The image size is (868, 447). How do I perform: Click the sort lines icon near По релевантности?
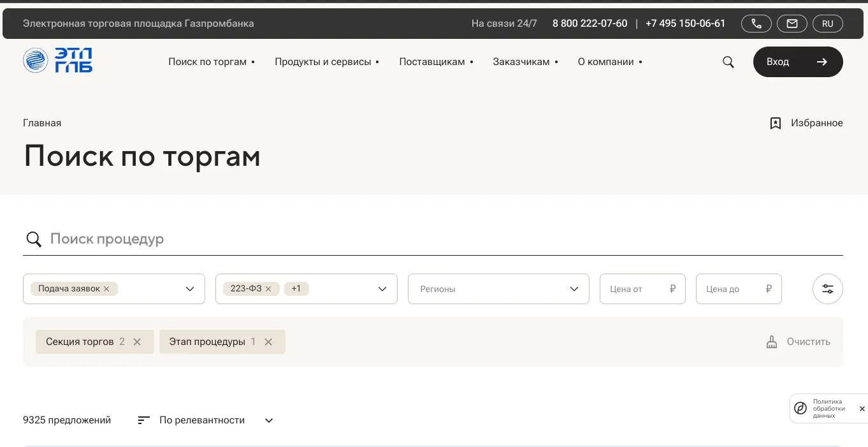click(x=144, y=420)
